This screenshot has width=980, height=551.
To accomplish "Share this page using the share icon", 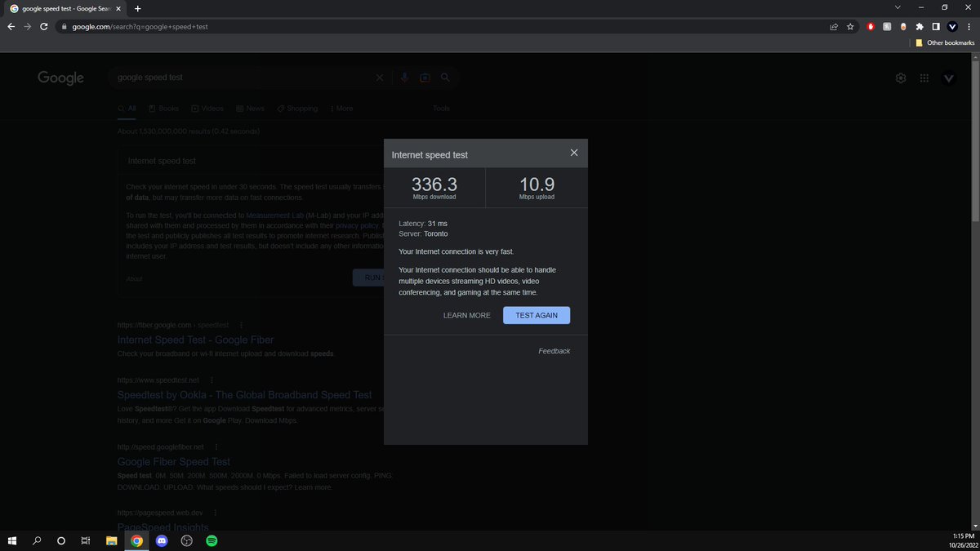I will coord(834,26).
